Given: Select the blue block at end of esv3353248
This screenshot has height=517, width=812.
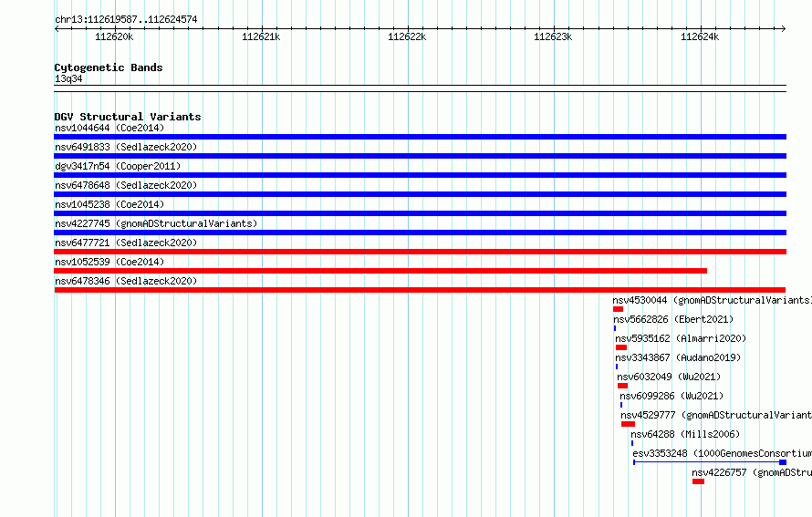Looking at the screenshot, I should pos(783,462).
